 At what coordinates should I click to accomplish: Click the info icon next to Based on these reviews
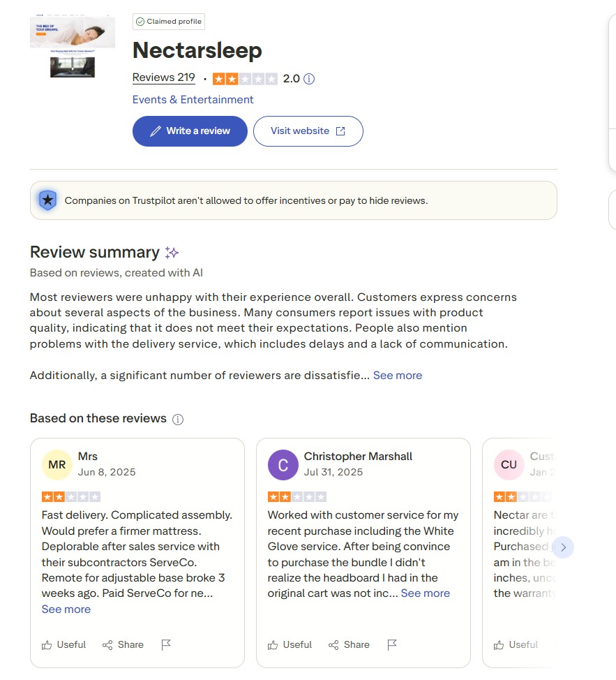click(178, 420)
